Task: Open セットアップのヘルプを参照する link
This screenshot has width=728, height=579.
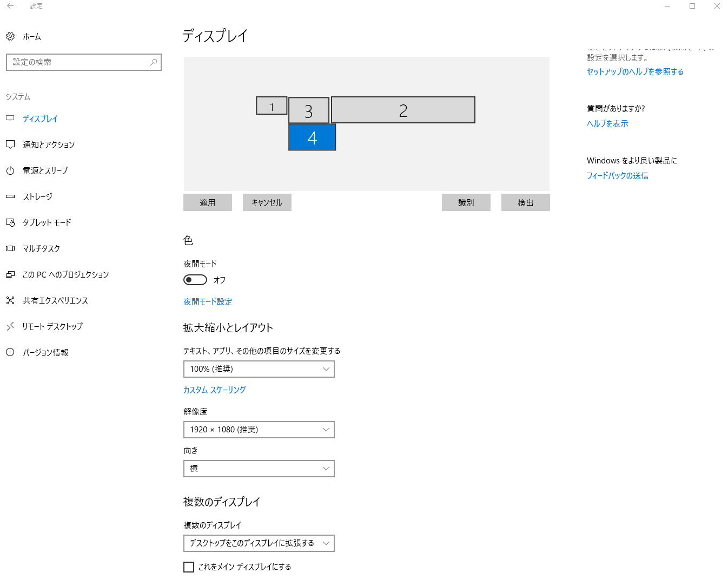Action: click(x=635, y=72)
